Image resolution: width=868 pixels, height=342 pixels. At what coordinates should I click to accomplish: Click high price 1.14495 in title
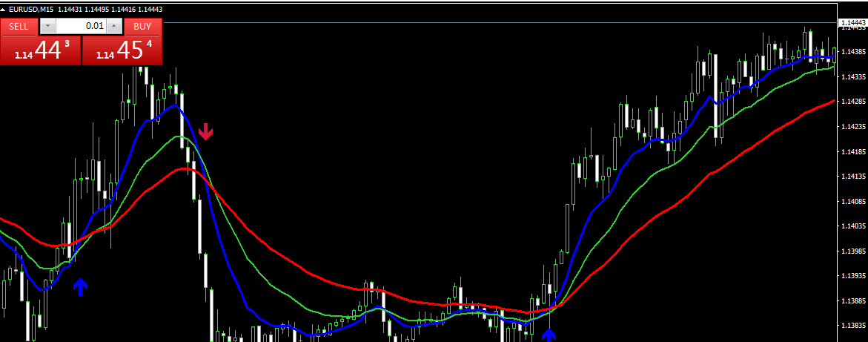coord(96,10)
